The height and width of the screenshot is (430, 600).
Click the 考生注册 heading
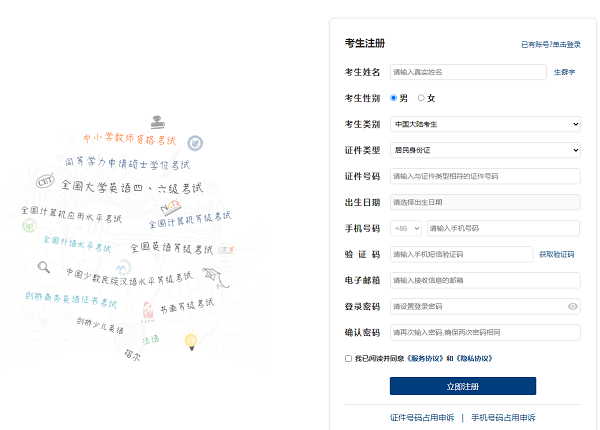[365, 43]
